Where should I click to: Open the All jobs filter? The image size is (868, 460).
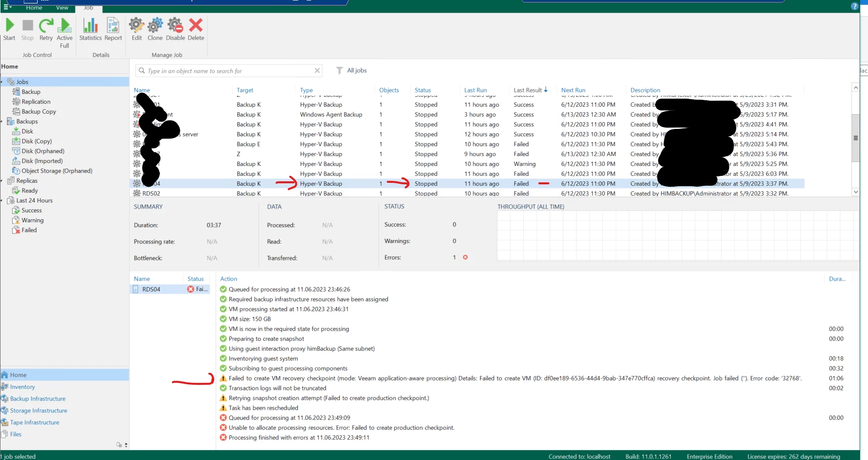(x=352, y=70)
